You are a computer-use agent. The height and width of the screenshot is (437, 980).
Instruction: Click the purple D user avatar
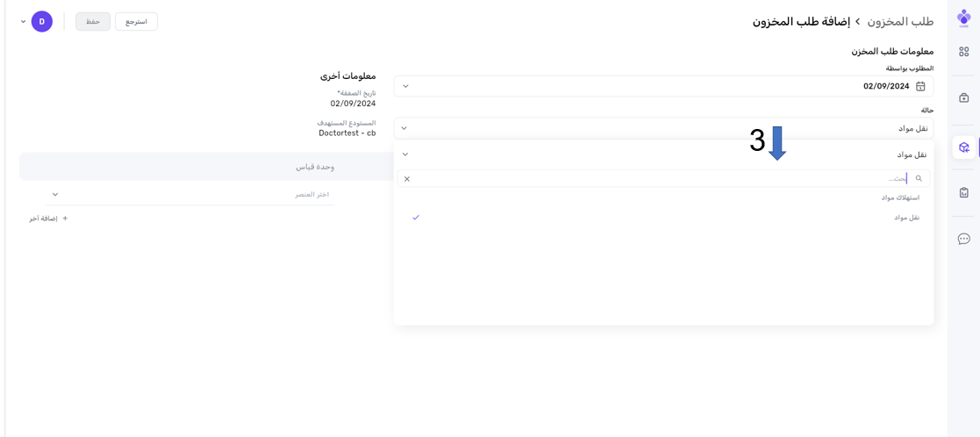pyautogui.click(x=42, y=22)
